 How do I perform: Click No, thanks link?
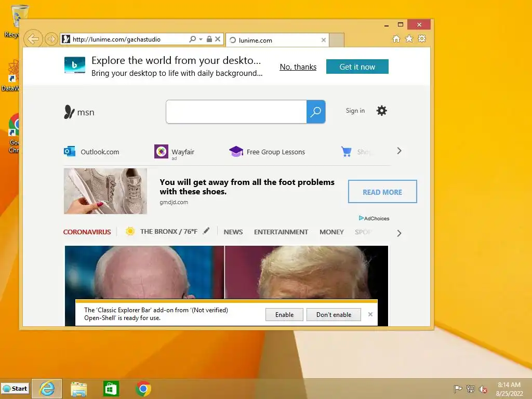pyautogui.click(x=298, y=67)
